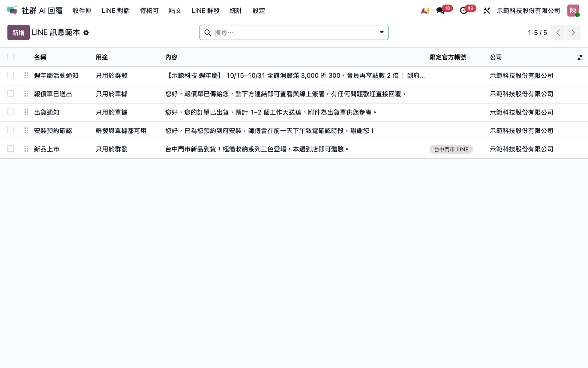Click the 1-5 / 5 pager counter
The image size is (588, 368).
[x=537, y=33]
